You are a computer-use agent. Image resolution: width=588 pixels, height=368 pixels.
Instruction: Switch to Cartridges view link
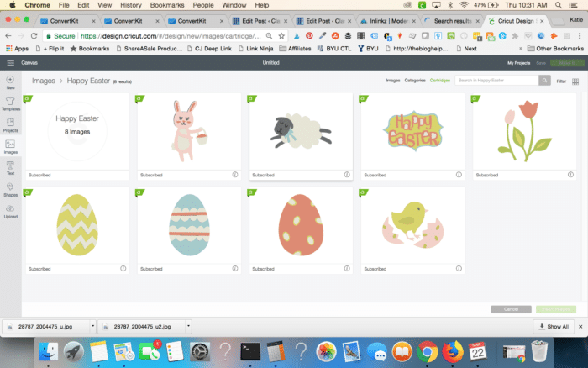440,81
